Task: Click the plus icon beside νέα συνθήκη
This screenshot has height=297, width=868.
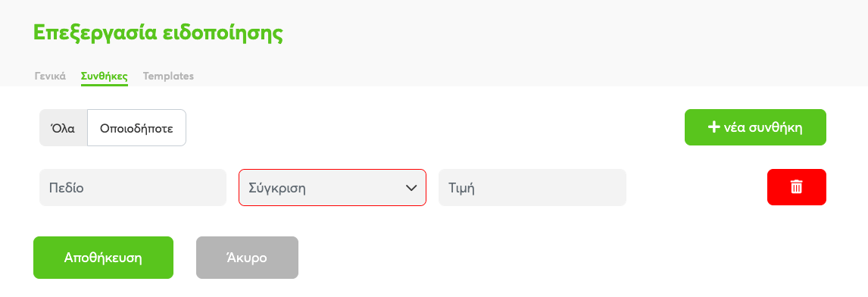Action: pyautogui.click(x=713, y=127)
